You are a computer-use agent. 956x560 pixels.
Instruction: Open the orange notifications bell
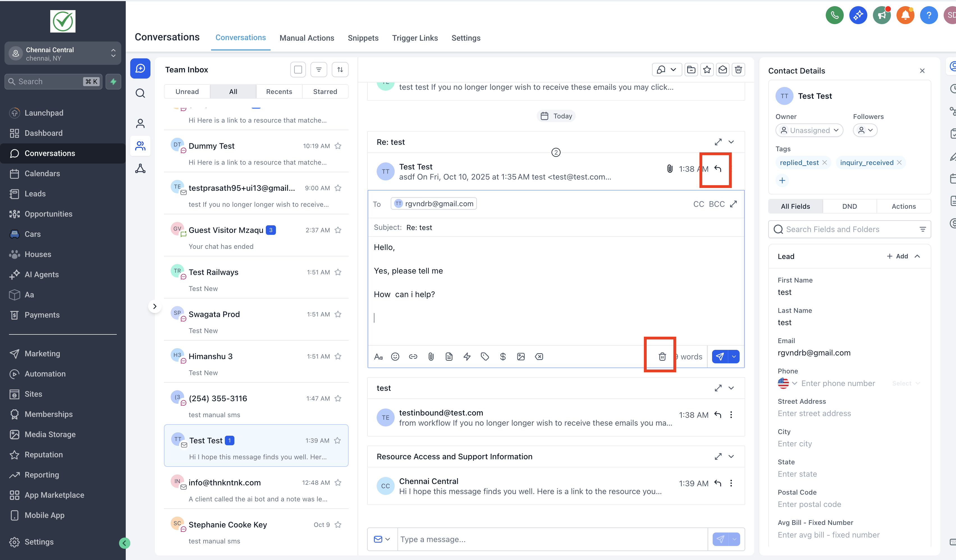(905, 15)
